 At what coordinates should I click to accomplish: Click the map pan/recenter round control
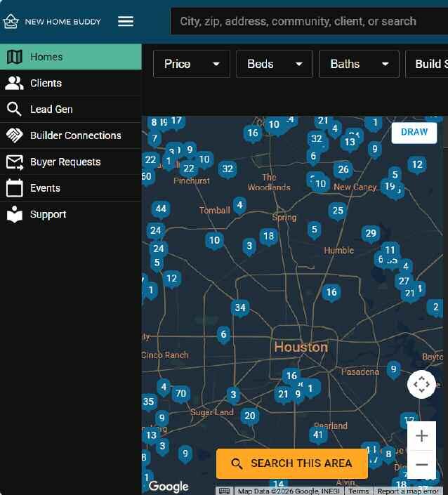421,384
